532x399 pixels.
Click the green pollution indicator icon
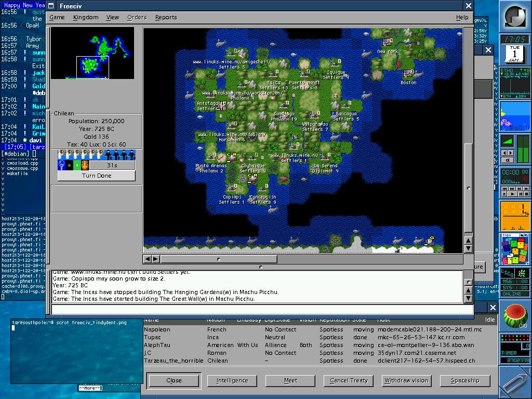[77, 165]
